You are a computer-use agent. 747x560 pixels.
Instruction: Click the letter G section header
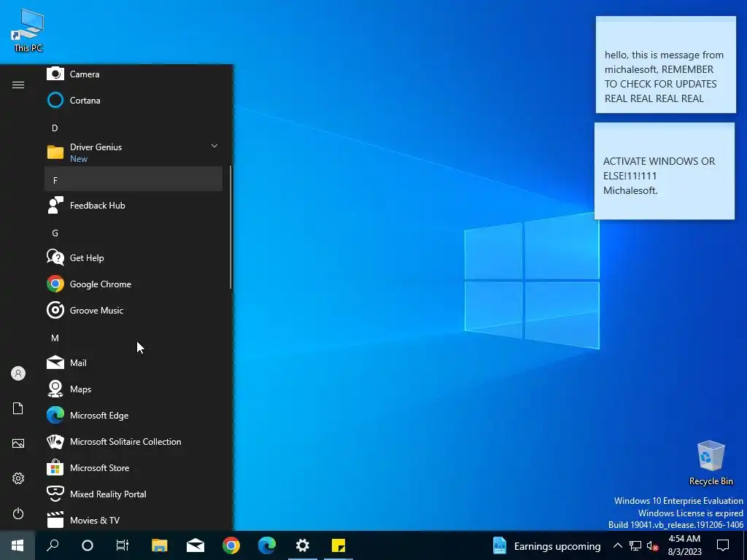pos(133,233)
